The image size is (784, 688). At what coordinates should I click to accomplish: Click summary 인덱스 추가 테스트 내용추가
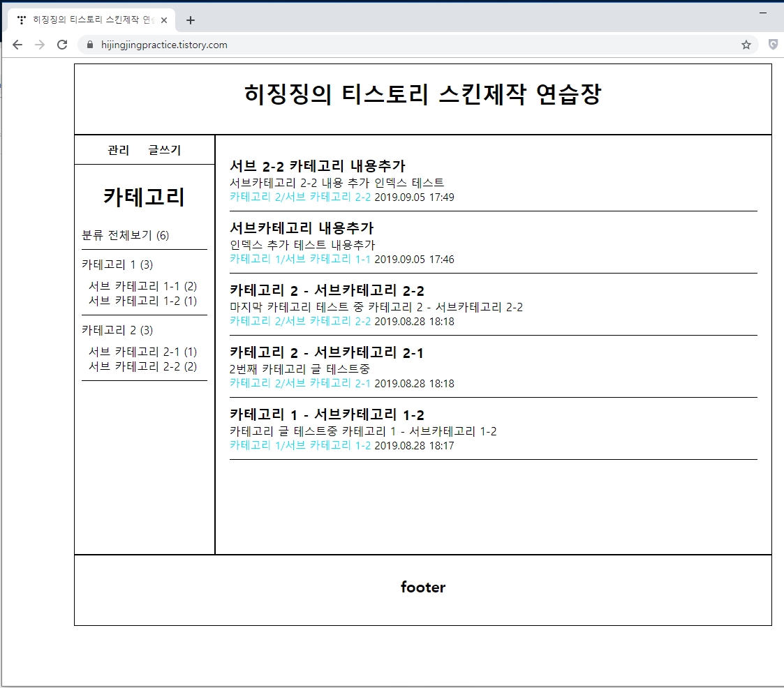302,245
